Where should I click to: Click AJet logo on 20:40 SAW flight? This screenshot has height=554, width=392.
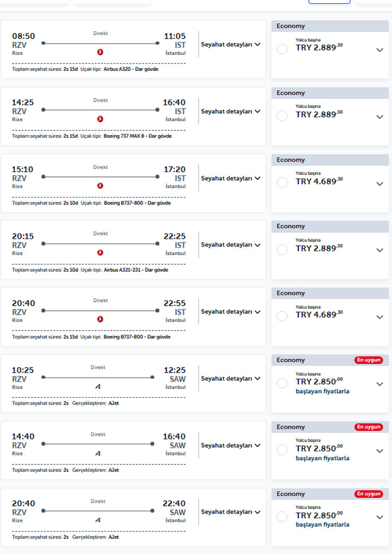click(98, 520)
